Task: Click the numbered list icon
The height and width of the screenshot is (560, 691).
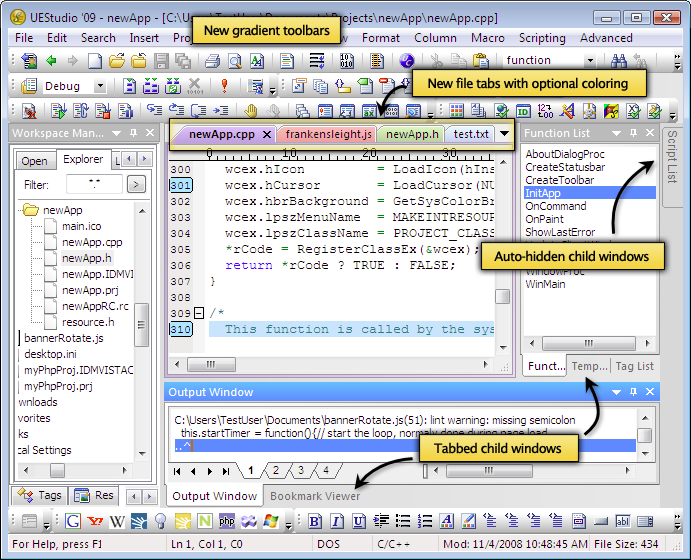Action: [x=425, y=521]
